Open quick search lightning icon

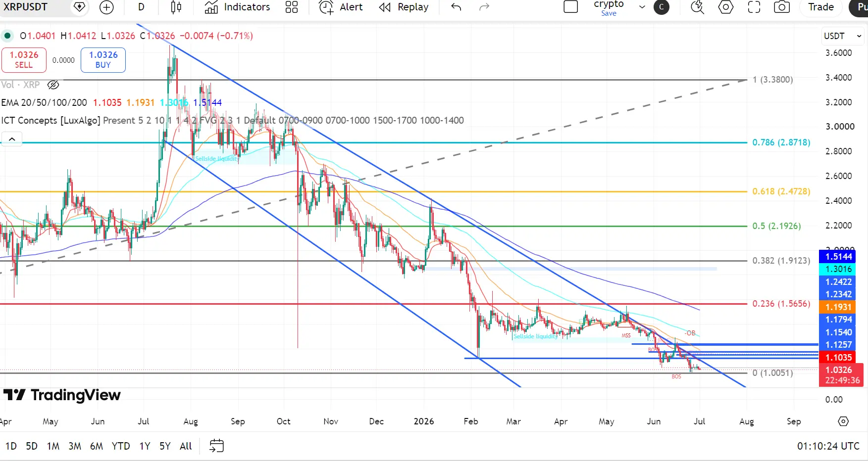(697, 7)
